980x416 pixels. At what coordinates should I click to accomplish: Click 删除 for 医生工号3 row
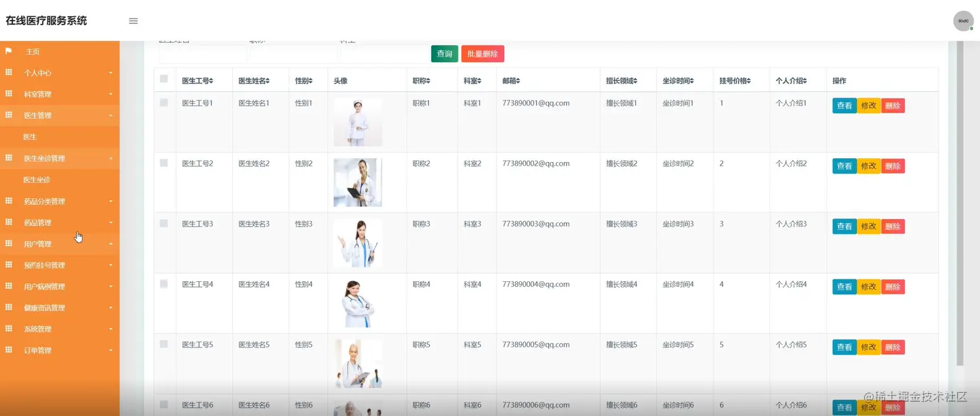coord(892,226)
